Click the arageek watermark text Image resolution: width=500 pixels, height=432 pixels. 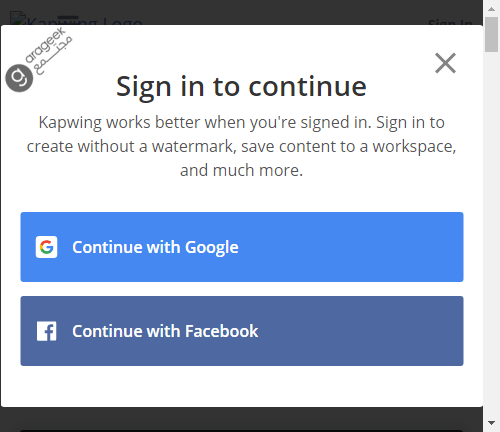[46, 45]
